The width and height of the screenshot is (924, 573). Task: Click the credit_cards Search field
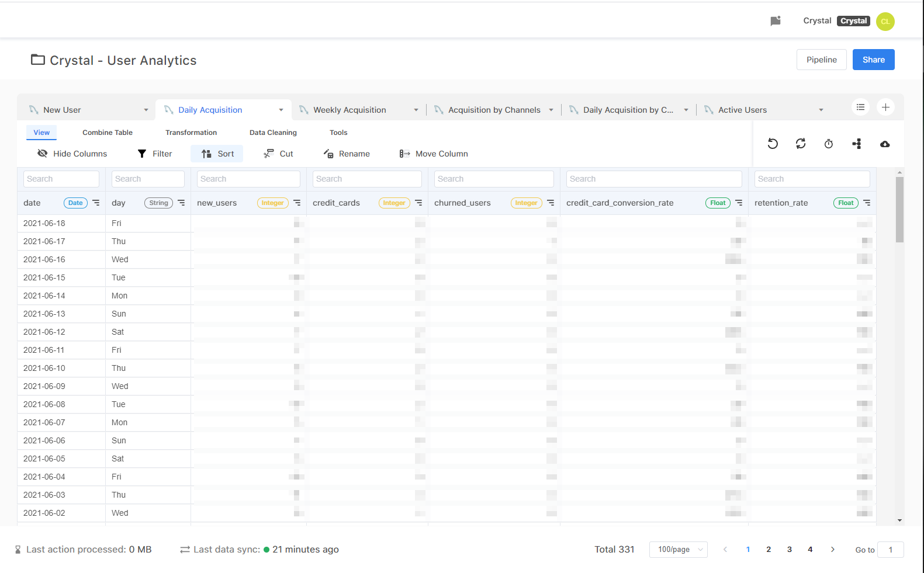point(367,179)
